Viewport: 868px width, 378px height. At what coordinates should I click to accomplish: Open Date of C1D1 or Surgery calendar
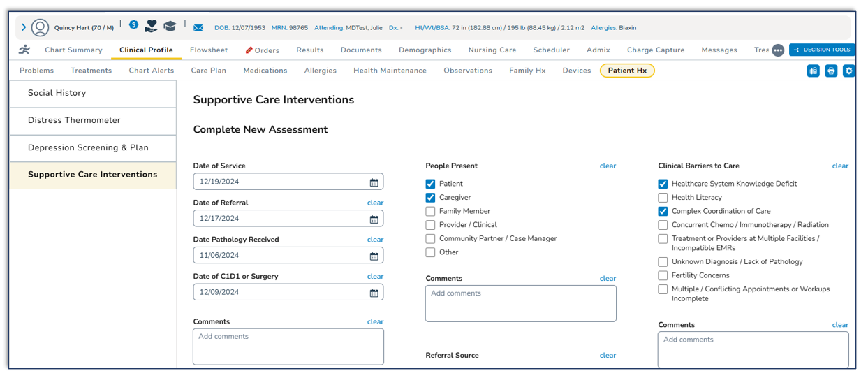tap(374, 292)
